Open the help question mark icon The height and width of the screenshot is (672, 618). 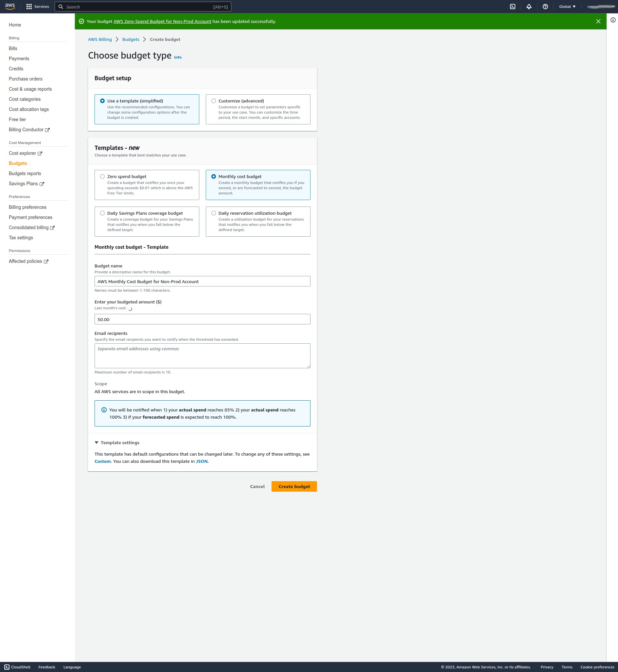coord(545,7)
